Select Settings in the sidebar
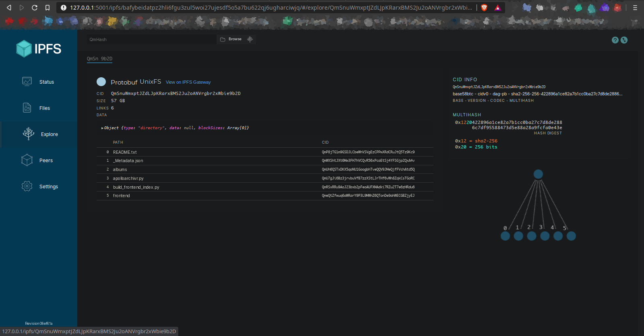Viewport: 644px width, 336px height. coord(49,187)
